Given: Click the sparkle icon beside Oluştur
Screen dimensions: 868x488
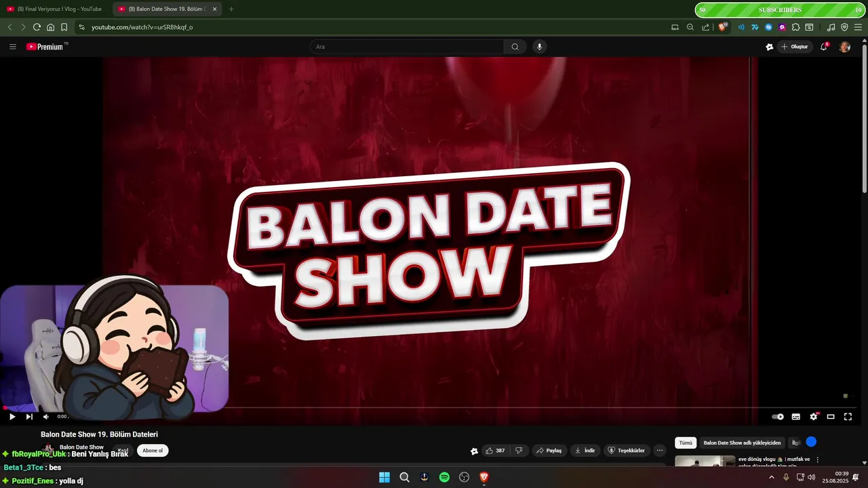Looking at the screenshot, I should pos(769,47).
